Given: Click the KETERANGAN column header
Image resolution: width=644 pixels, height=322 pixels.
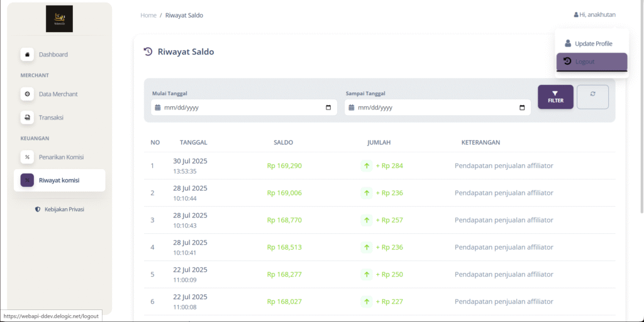Looking at the screenshot, I should coord(481,143).
